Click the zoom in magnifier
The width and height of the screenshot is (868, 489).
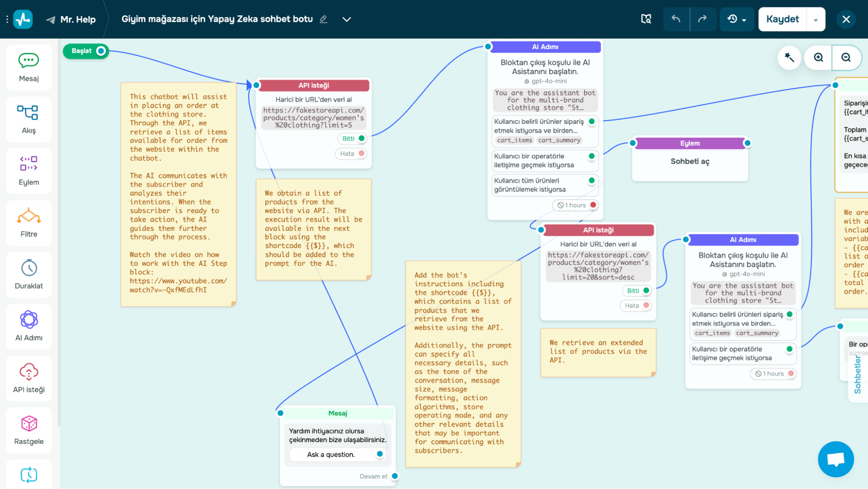(818, 58)
